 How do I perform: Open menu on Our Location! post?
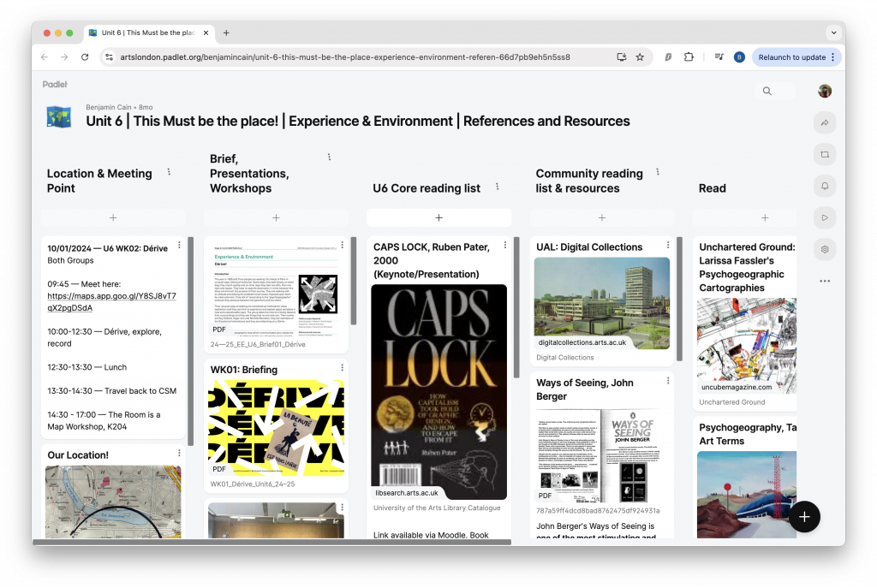click(179, 453)
